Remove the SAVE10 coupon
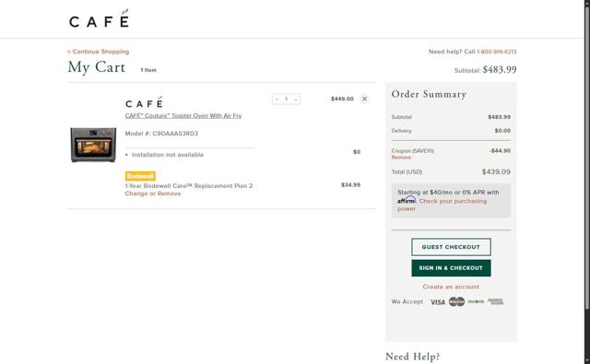 click(x=401, y=158)
